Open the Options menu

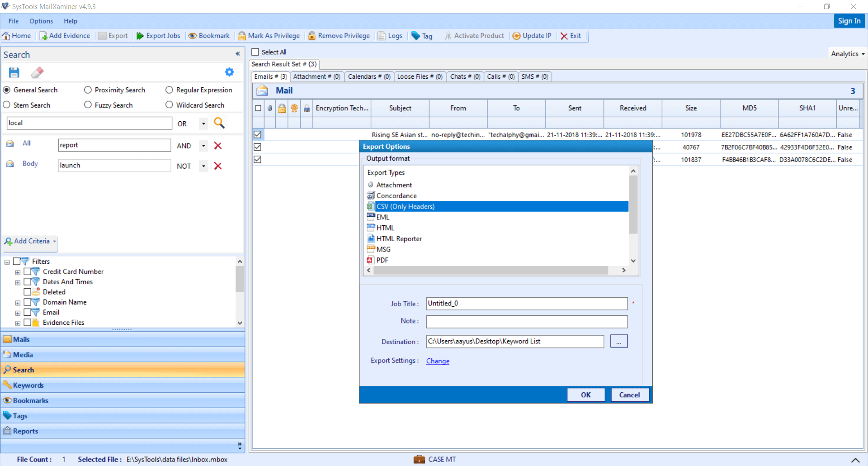[41, 21]
